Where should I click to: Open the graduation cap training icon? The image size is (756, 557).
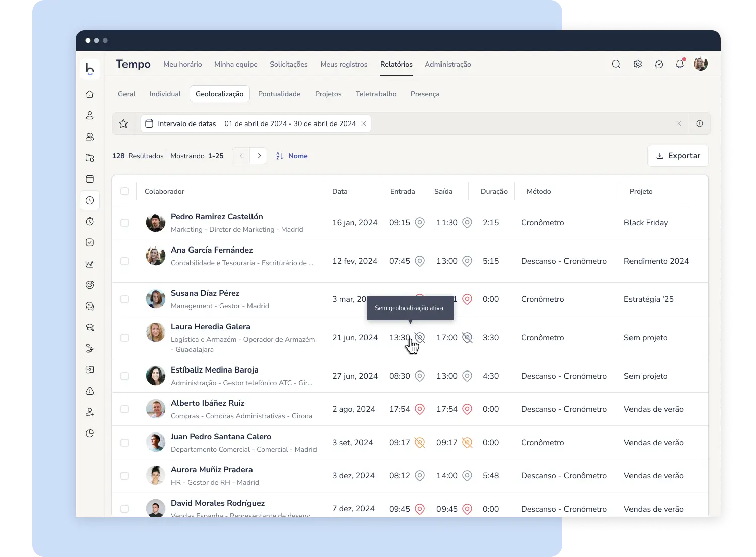pyautogui.click(x=90, y=327)
